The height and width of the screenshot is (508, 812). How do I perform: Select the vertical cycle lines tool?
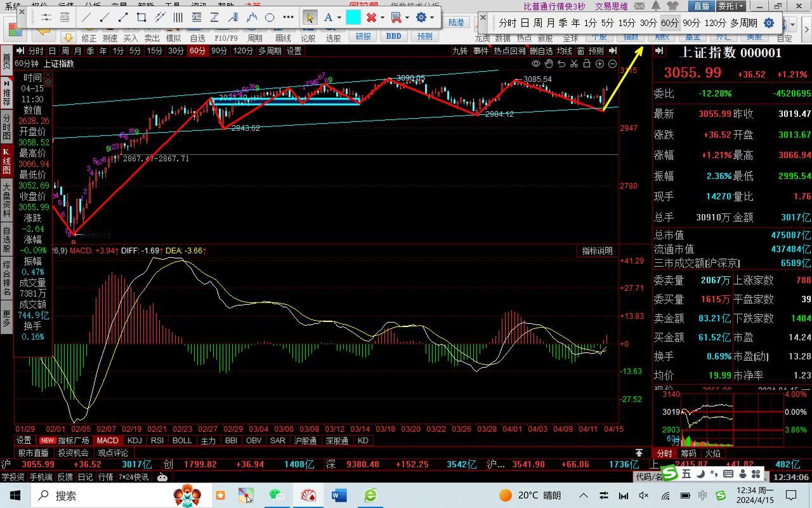pos(178,18)
